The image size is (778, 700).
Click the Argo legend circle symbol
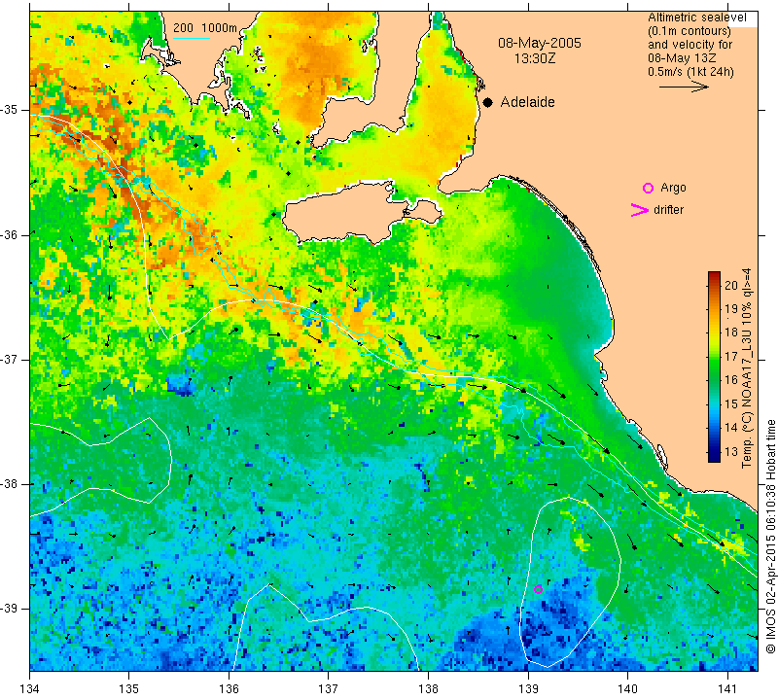648,188
